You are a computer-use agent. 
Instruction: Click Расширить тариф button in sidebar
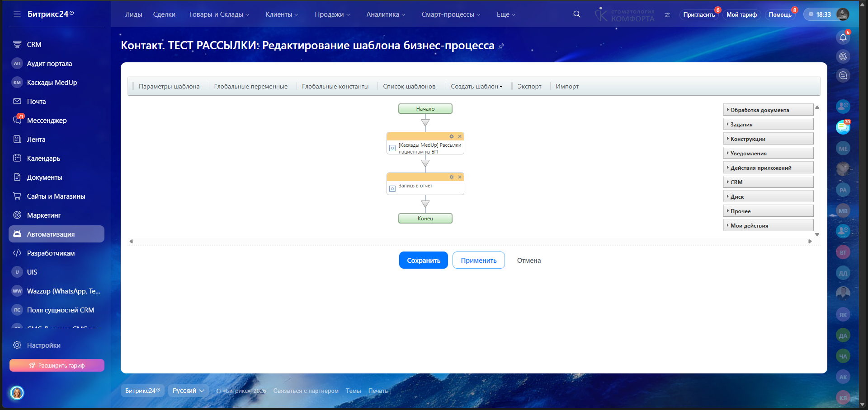point(57,365)
